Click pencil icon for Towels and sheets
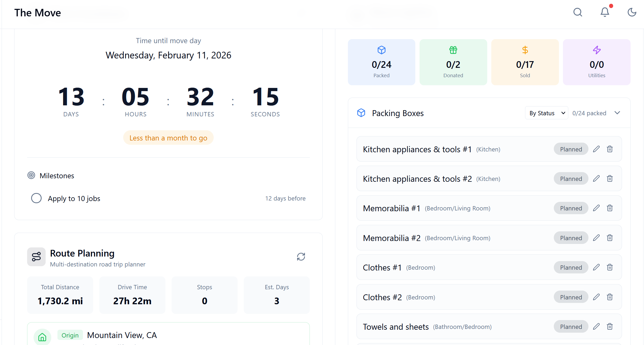The height and width of the screenshot is (345, 644). tap(596, 327)
